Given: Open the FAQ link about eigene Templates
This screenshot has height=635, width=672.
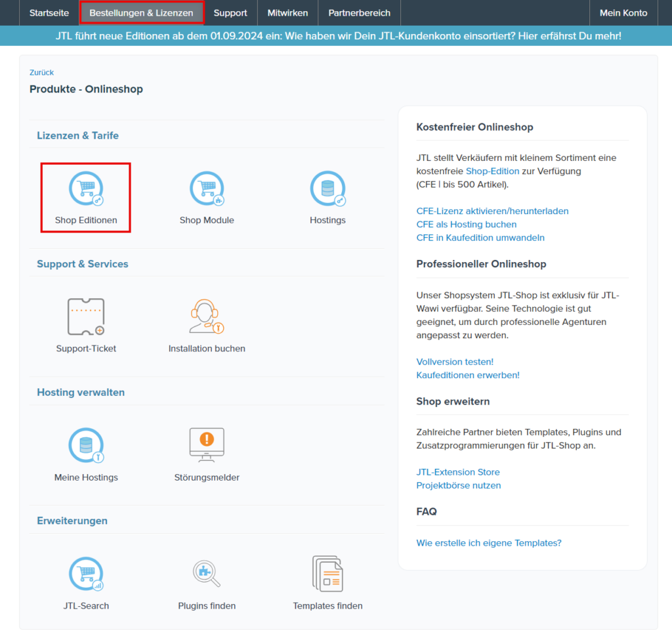Looking at the screenshot, I should (489, 543).
